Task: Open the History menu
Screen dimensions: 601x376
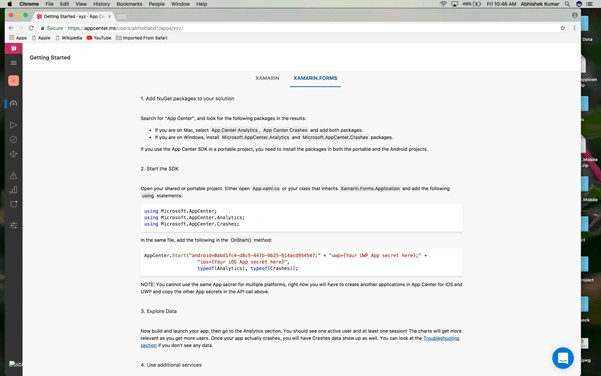Action: click(x=102, y=4)
